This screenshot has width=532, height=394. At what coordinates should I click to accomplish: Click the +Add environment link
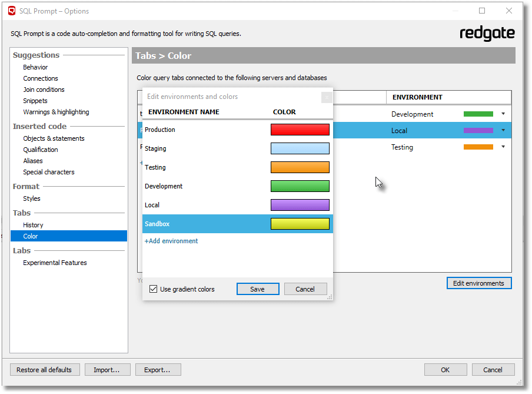pos(171,241)
